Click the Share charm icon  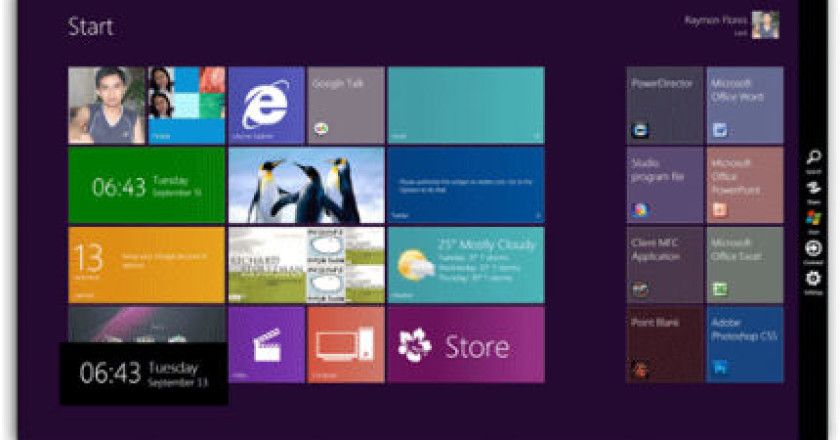(x=814, y=188)
